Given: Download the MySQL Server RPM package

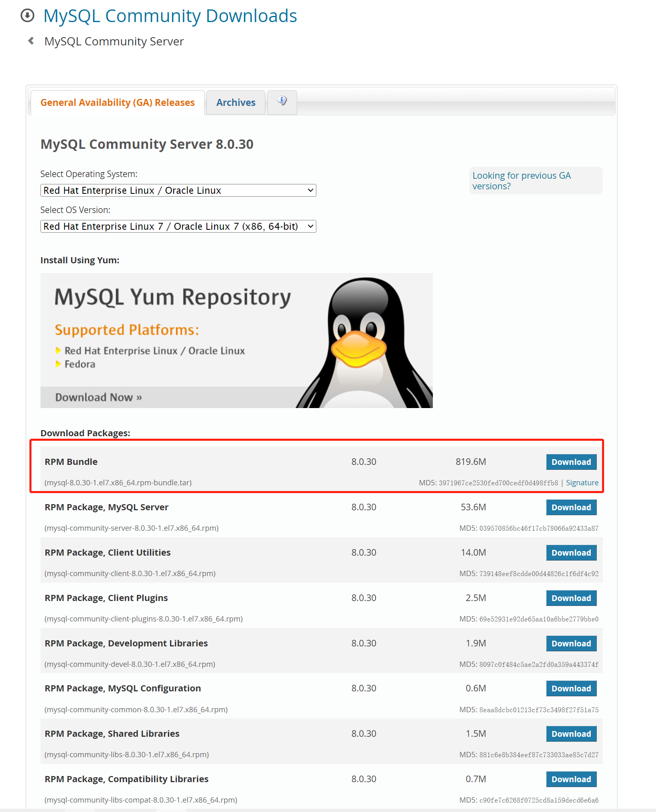Looking at the screenshot, I should pos(571,507).
